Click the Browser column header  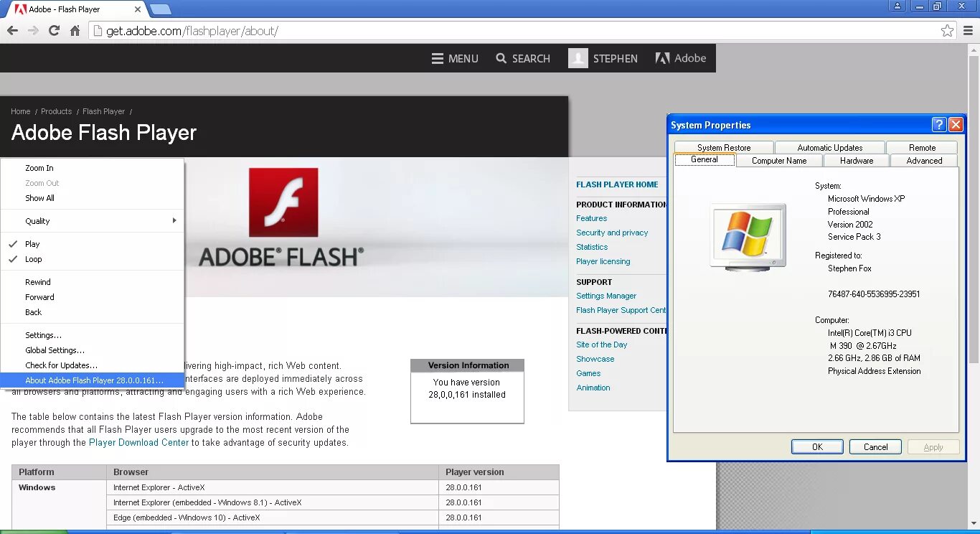(x=273, y=472)
